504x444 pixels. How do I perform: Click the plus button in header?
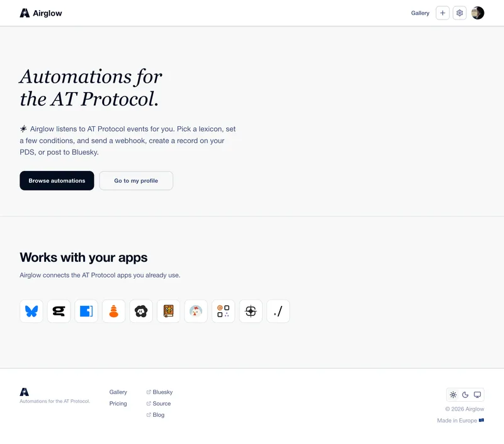(x=443, y=13)
